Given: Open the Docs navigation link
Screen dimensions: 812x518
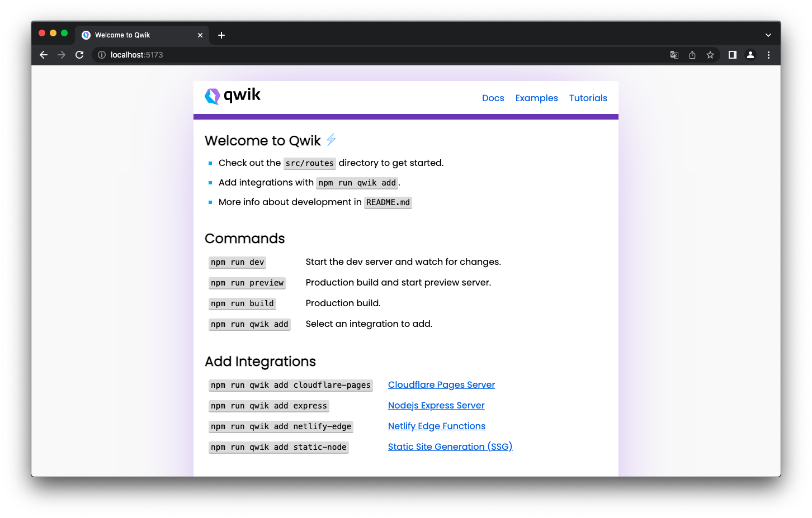Looking at the screenshot, I should click(x=493, y=98).
